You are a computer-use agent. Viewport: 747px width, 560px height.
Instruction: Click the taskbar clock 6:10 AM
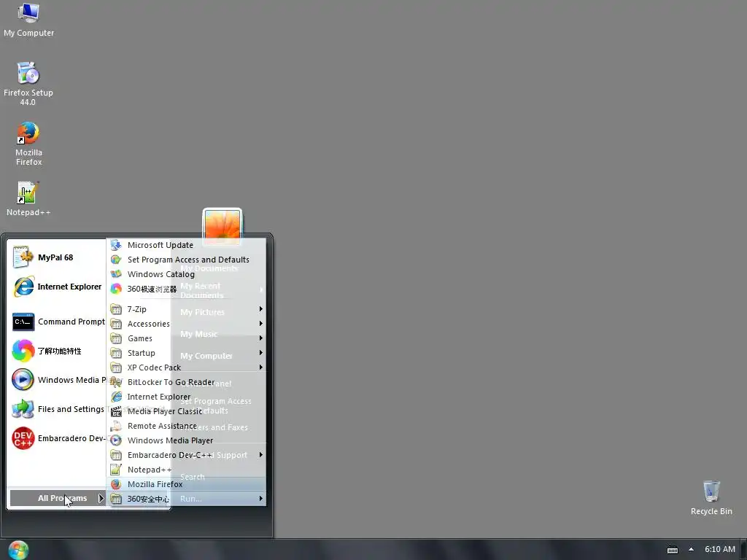click(720, 550)
